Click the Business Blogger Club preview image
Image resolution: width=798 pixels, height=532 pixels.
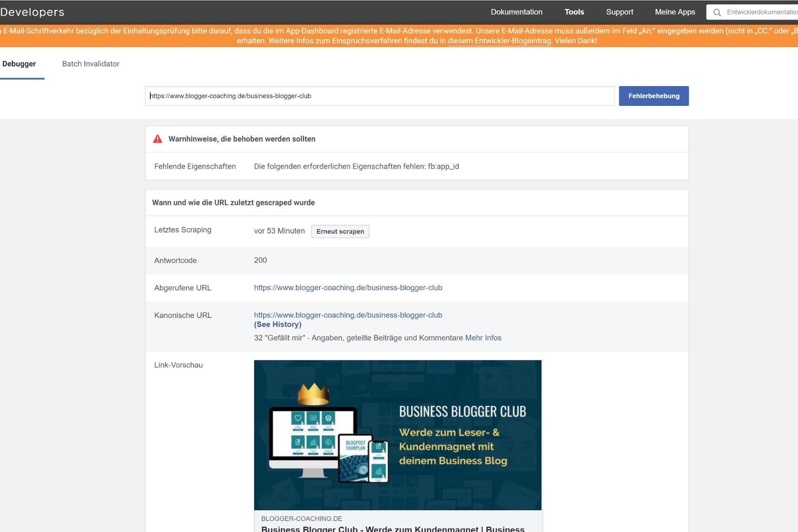click(x=398, y=435)
